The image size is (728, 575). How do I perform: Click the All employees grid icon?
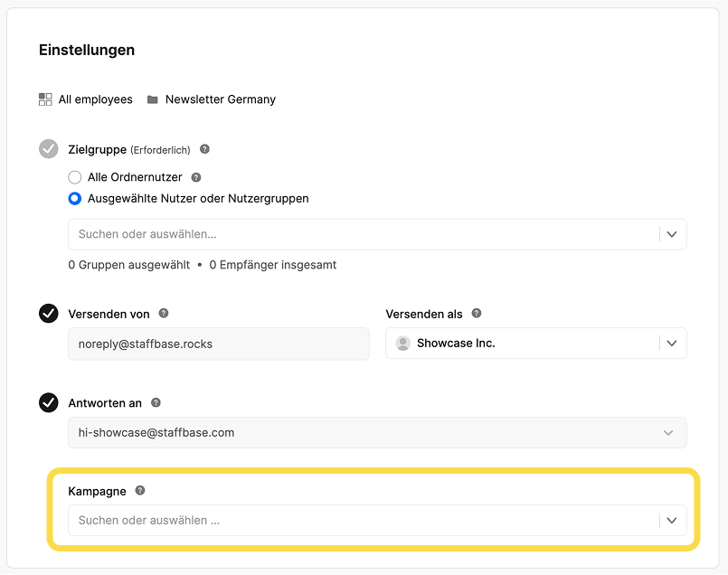coord(45,99)
